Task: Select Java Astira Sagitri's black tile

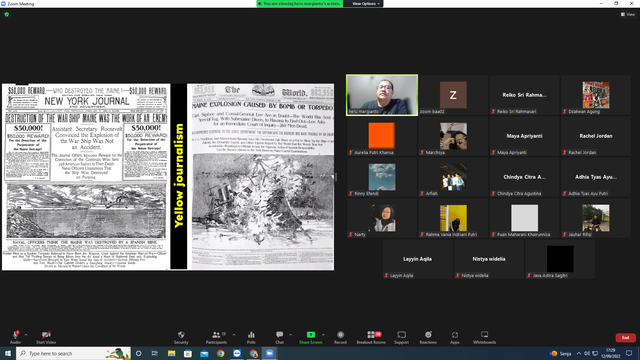Action: click(560, 259)
